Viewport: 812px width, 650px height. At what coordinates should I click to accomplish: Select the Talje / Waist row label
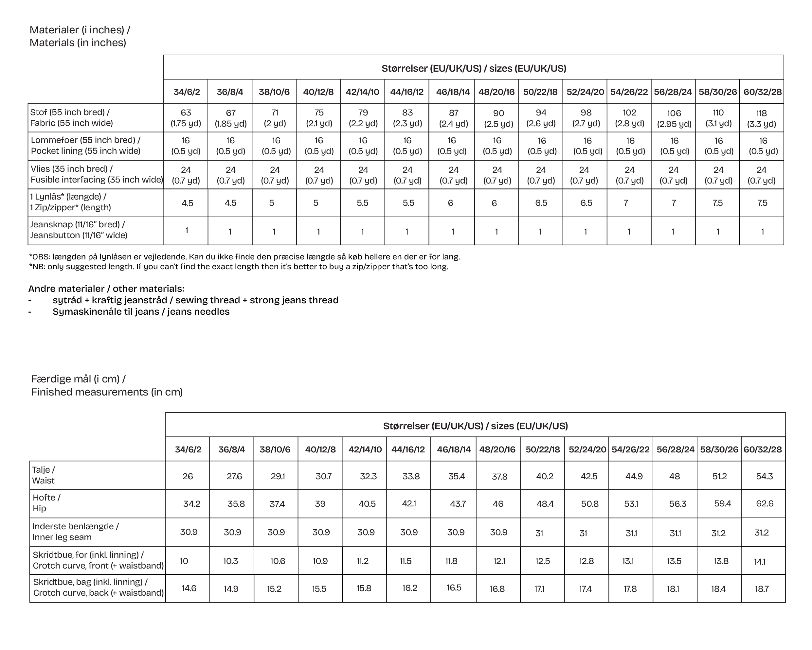click(43, 475)
